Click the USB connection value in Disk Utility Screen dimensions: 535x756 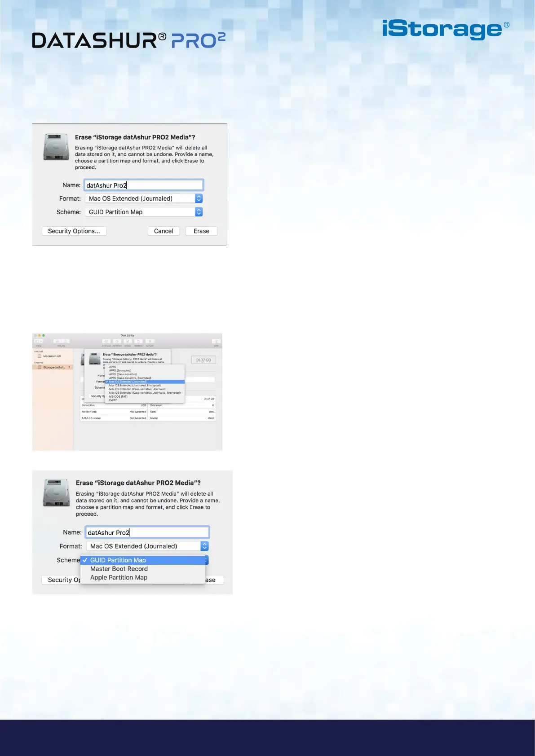point(143,405)
